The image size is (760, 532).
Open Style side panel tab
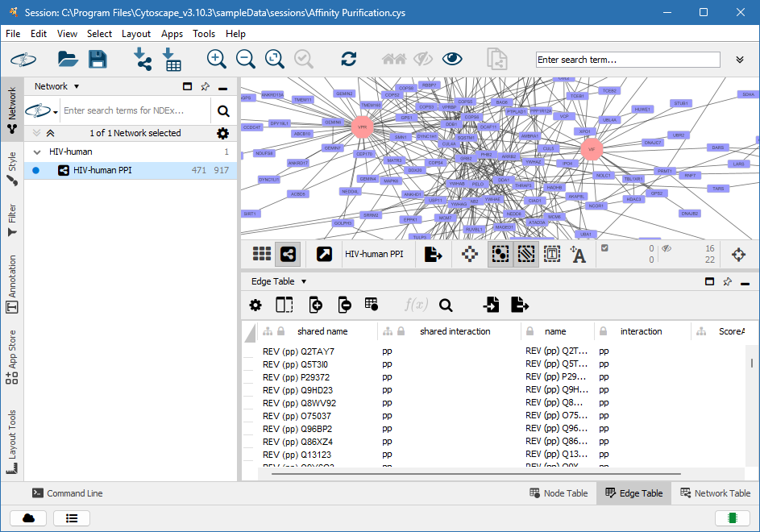click(x=12, y=168)
